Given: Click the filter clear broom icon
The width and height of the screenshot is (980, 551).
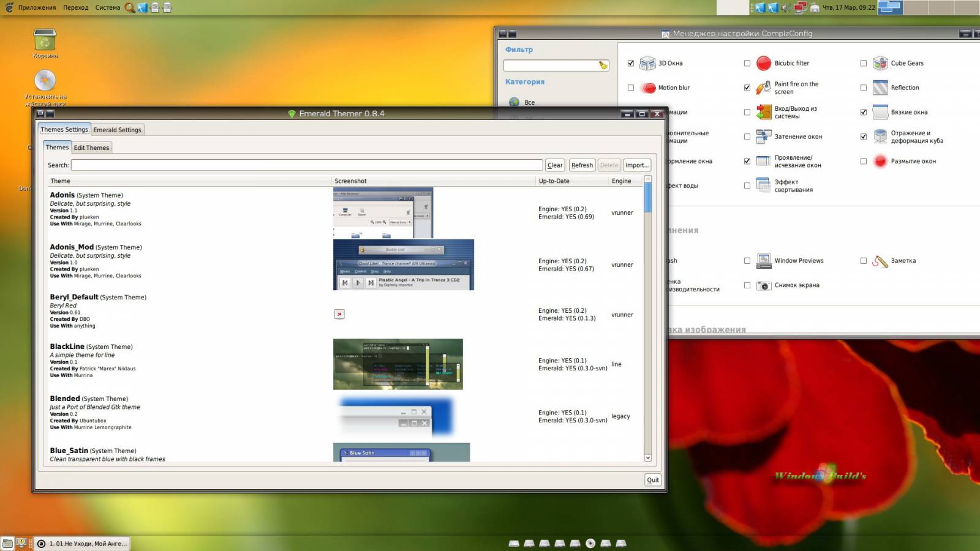Looking at the screenshot, I should click(603, 66).
